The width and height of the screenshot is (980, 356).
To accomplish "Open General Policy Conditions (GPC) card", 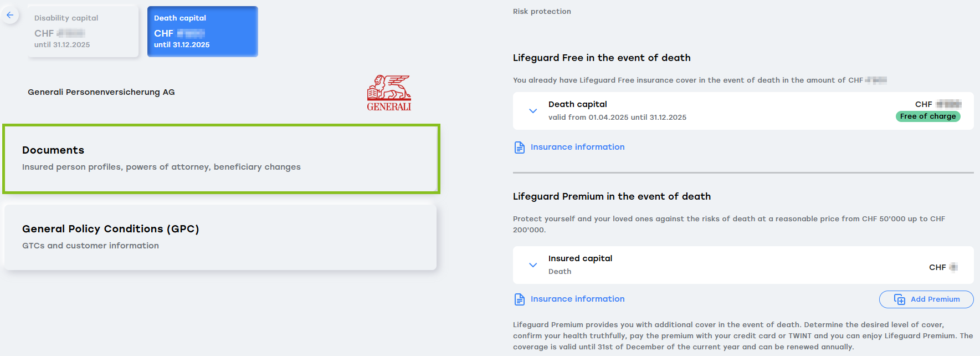I will point(220,237).
